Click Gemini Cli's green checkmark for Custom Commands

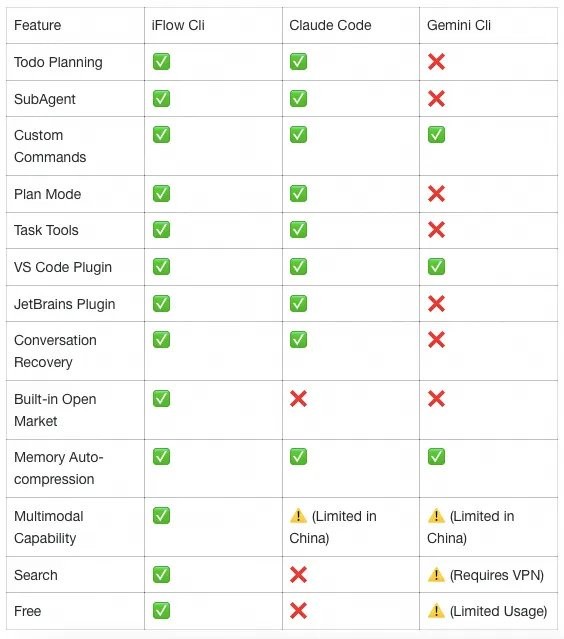pos(436,135)
